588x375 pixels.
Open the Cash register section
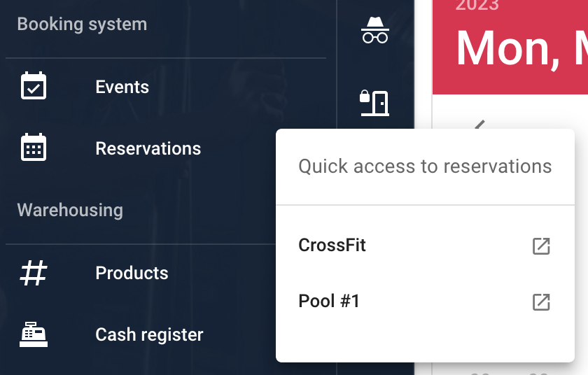click(149, 334)
